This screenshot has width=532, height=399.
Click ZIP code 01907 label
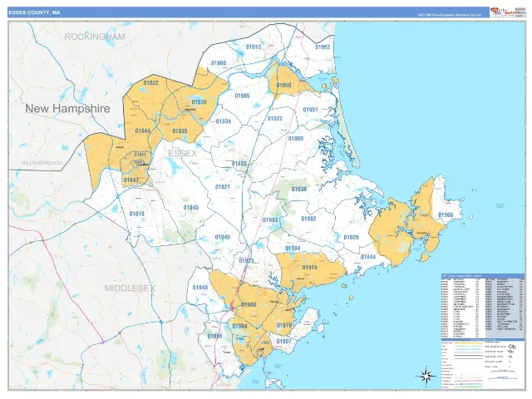point(283,341)
